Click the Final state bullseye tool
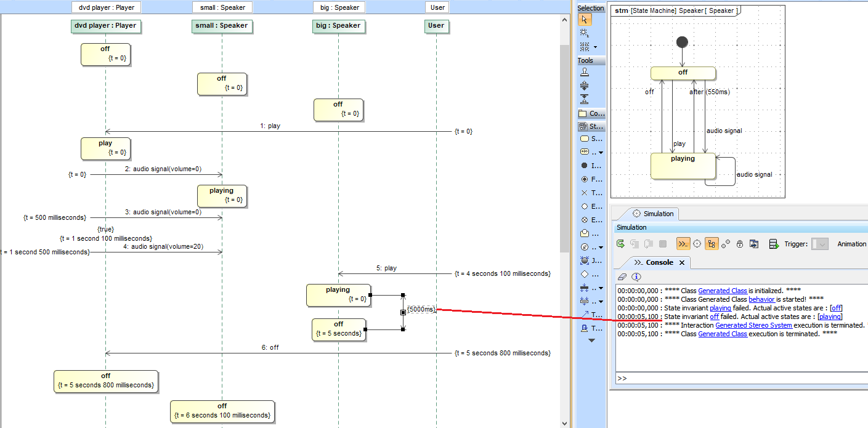868x428 pixels. (585, 179)
